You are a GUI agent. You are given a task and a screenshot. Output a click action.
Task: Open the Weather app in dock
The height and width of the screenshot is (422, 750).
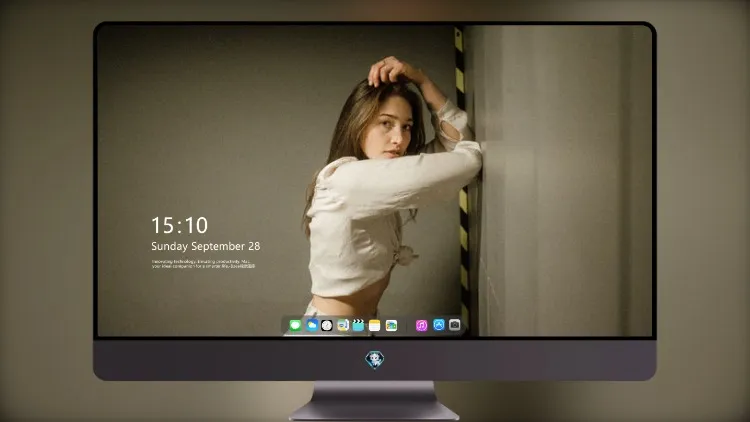pyautogui.click(x=311, y=325)
